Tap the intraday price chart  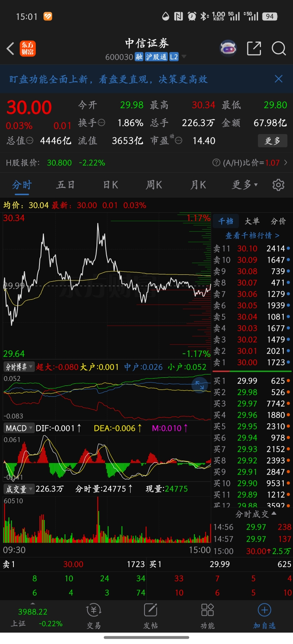pos(107,285)
